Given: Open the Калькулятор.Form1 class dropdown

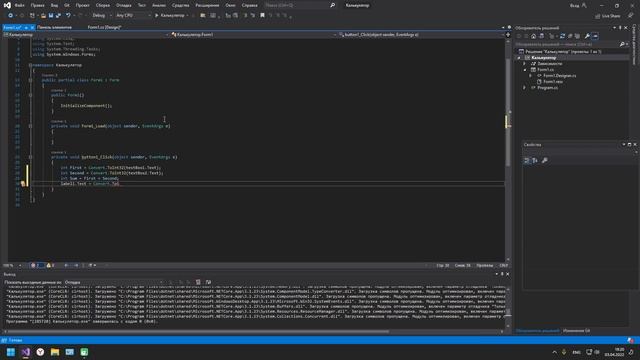Looking at the screenshot, I should (253, 35).
